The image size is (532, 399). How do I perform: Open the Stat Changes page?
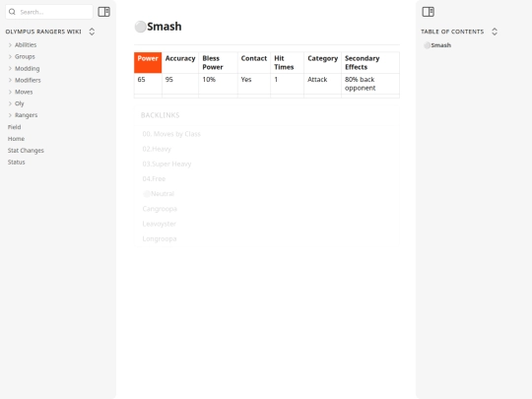click(x=26, y=151)
